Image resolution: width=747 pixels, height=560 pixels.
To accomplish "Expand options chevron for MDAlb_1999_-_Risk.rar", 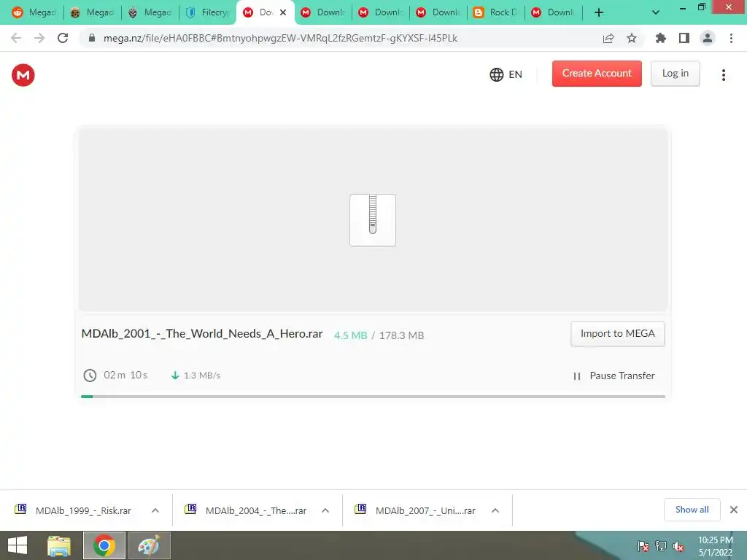I will coord(155,510).
